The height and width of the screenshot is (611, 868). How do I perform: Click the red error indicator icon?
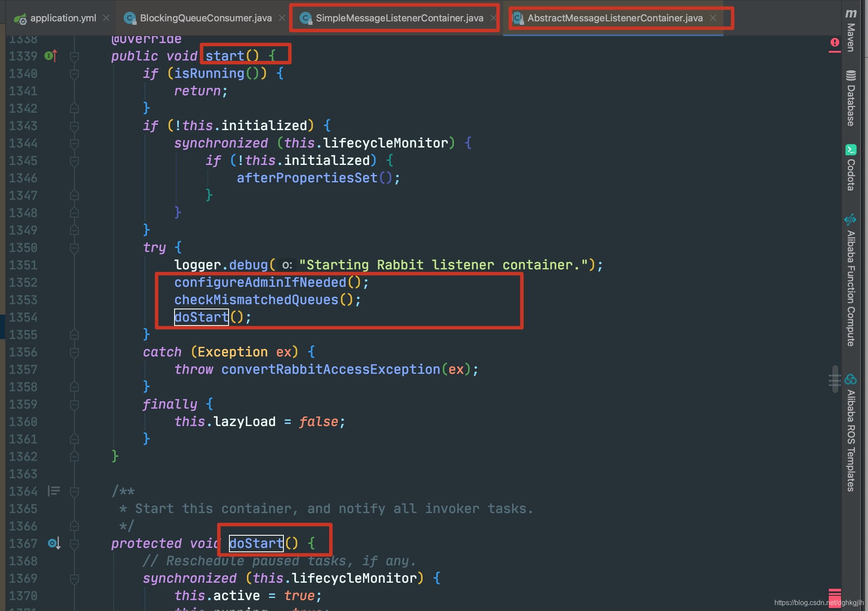[x=834, y=42]
